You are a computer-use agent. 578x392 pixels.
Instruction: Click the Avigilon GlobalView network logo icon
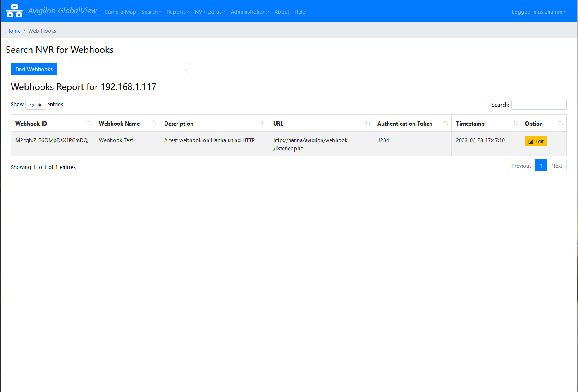coord(14,11)
